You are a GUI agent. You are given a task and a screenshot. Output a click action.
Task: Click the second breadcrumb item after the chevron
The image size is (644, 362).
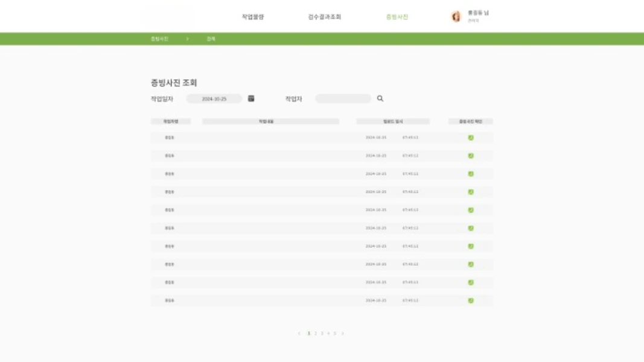coord(211,39)
